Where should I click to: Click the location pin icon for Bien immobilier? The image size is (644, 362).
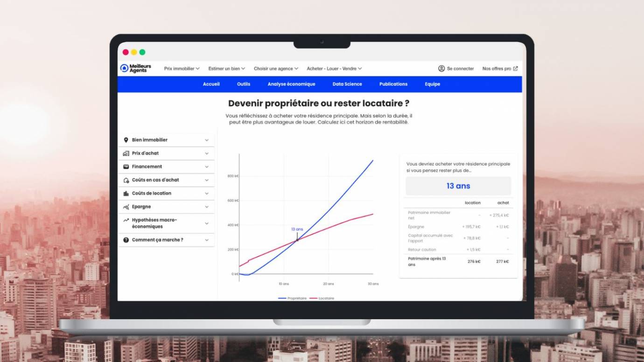[x=126, y=140]
